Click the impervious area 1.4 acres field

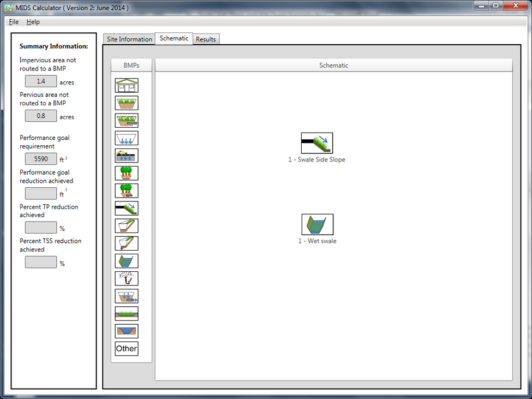41,81
